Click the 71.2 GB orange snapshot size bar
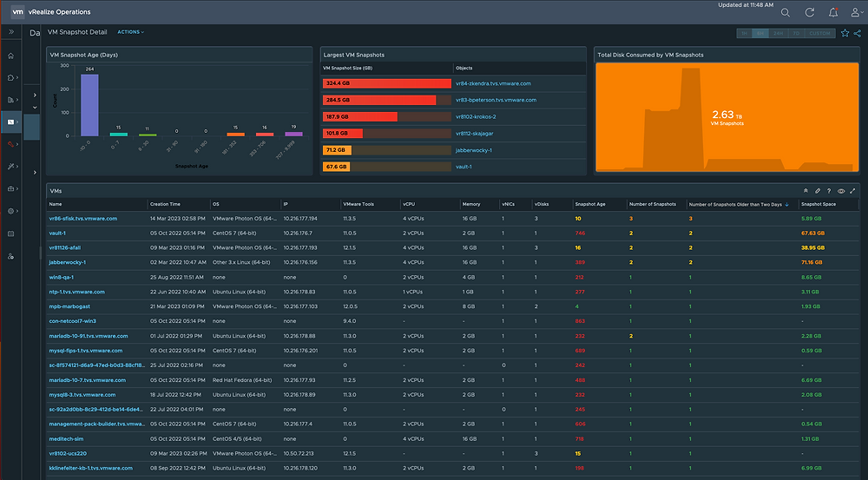This screenshot has width=868, height=480. 337,150
